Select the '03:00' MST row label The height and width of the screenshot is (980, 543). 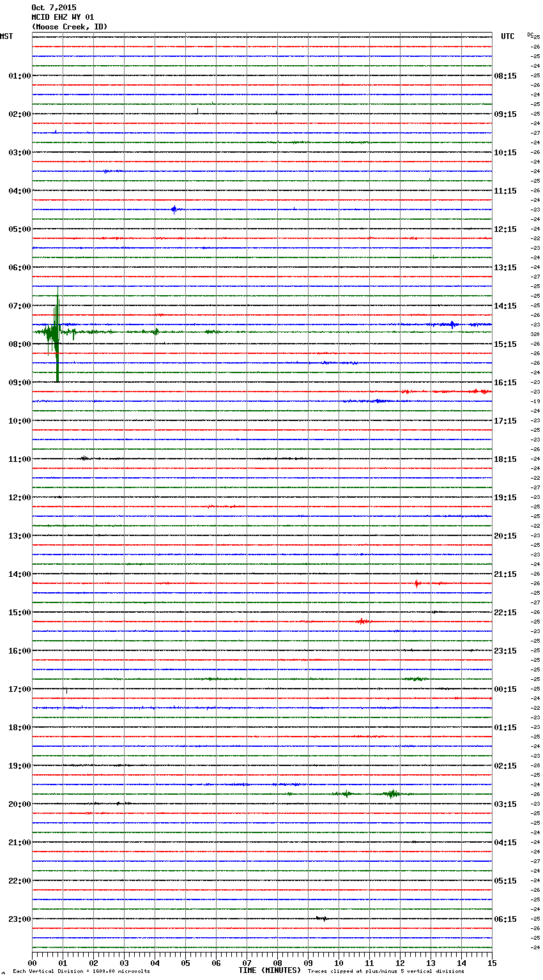pyautogui.click(x=20, y=152)
